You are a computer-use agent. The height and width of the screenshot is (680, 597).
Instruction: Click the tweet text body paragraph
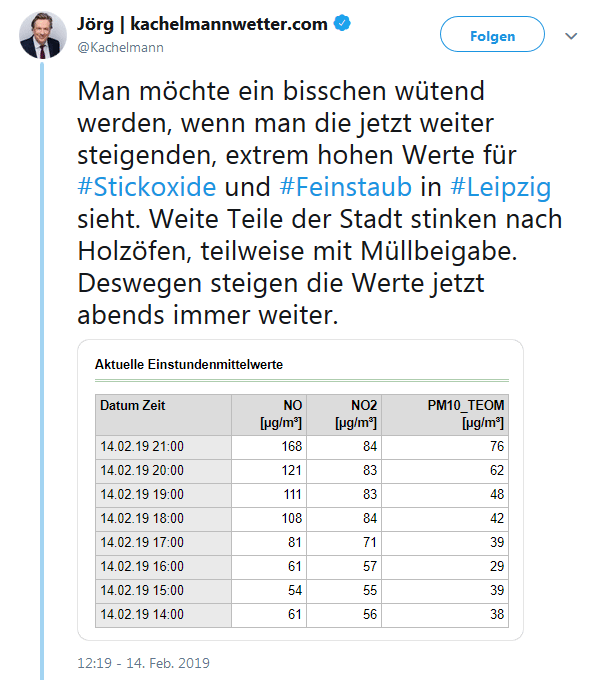click(320, 203)
